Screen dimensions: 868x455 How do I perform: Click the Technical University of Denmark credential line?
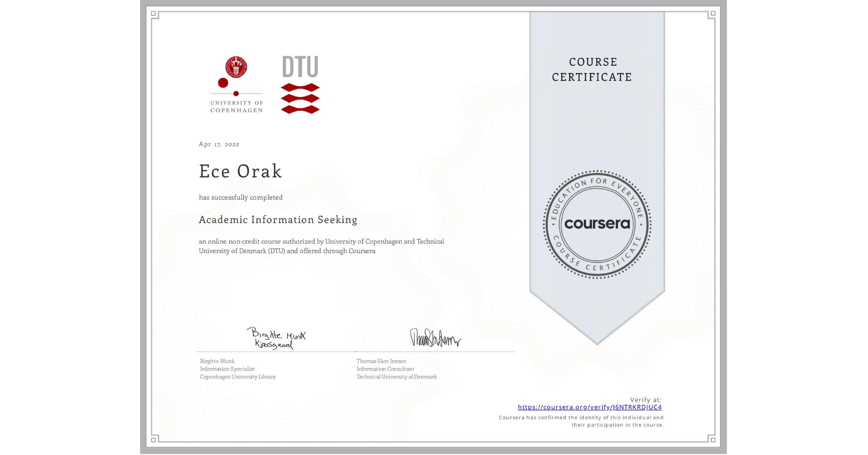[x=396, y=377]
